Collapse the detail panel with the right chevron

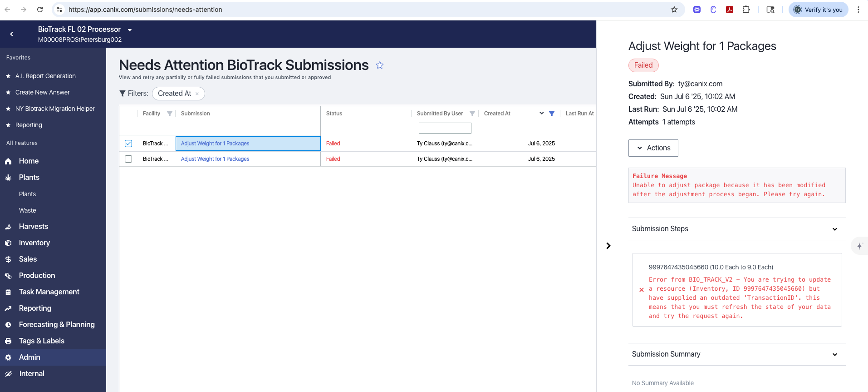[608, 246]
